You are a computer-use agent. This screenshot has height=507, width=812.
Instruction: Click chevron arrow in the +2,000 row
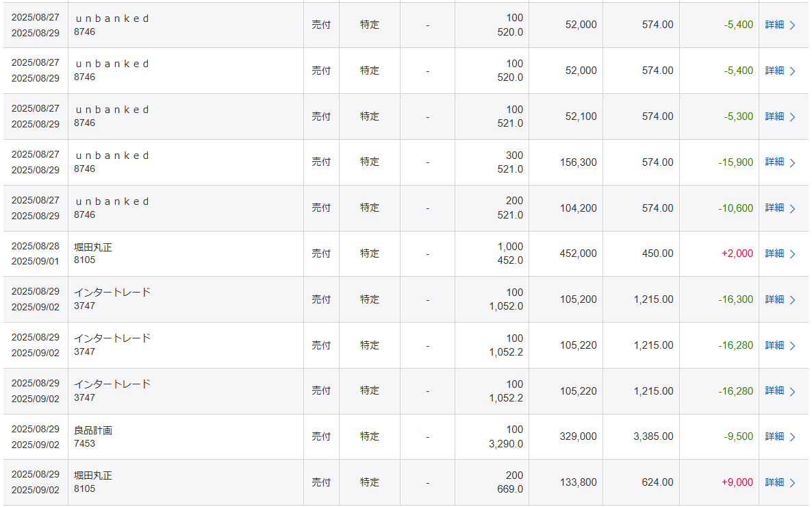(x=792, y=254)
